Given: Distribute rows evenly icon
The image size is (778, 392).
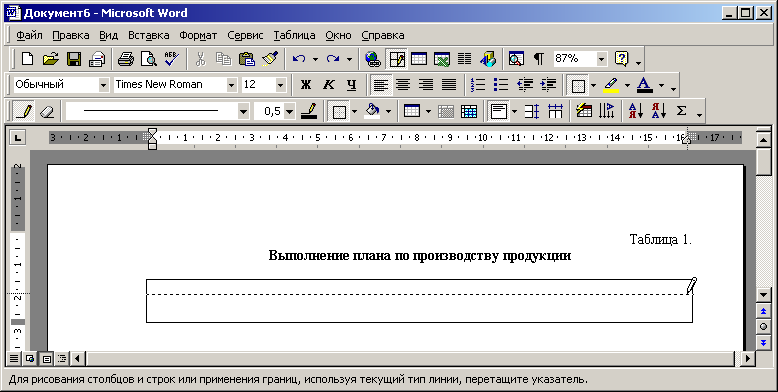Looking at the screenshot, I should coord(532,111).
